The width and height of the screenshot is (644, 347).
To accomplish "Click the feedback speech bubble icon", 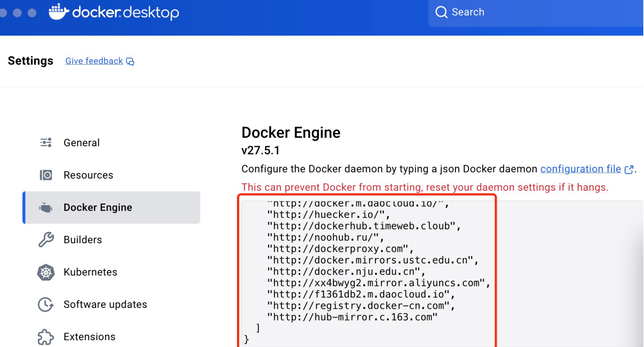I will coord(130,62).
